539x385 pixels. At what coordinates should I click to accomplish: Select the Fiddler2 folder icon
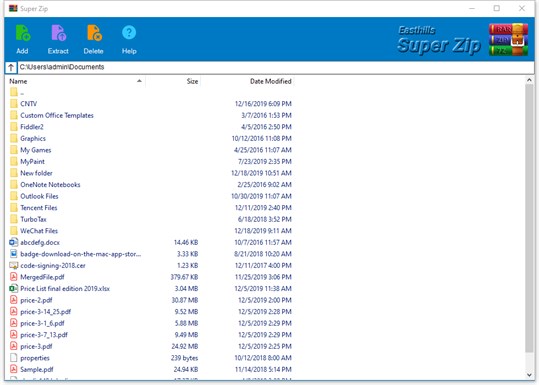[x=14, y=126]
